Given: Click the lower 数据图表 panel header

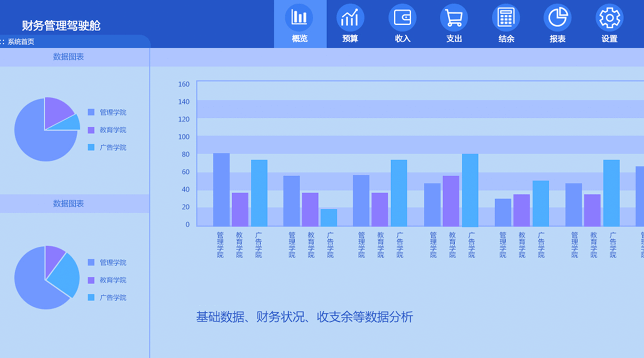Looking at the screenshot, I should pyautogui.click(x=69, y=204).
